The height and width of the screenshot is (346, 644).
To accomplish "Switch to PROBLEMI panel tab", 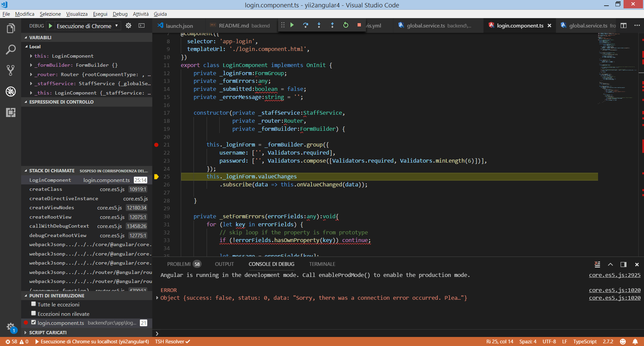I will pyautogui.click(x=184, y=264).
